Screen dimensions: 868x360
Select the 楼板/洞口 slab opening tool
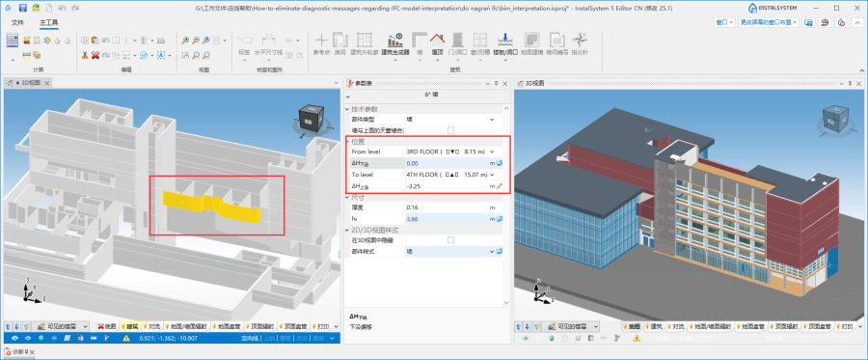[x=504, y=43]
